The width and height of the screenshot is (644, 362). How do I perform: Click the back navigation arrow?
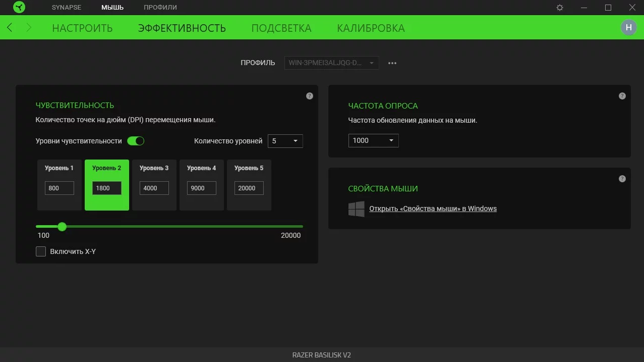10,28
